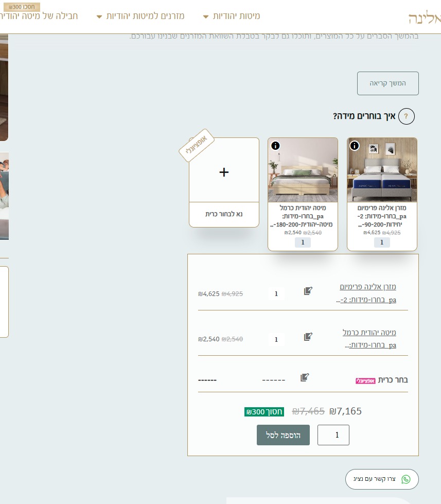Open the 'מזרן אלינה פרימיום' product link
Screen dimensions: 441x504
367,287
